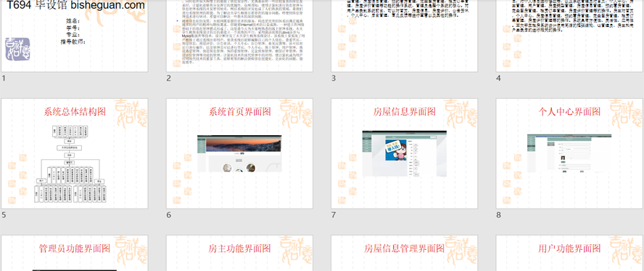Screen dimensions: 644x271
Task: Select the 系统总体结构图 slide
Action: [x=75, y=153]
